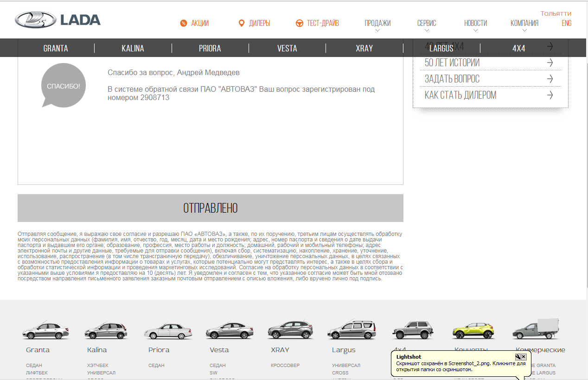Click the XRAY car thumbnail in footer

coord(290,330)
